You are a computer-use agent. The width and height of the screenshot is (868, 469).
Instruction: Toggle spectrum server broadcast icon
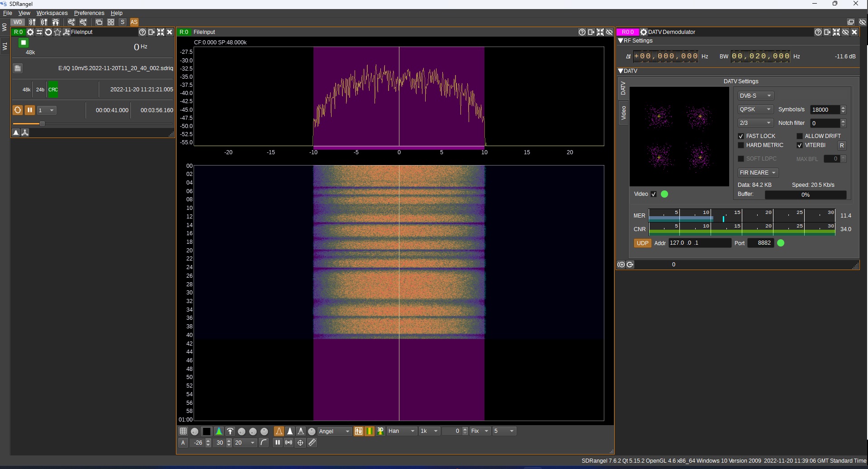[x=289, y=443]
